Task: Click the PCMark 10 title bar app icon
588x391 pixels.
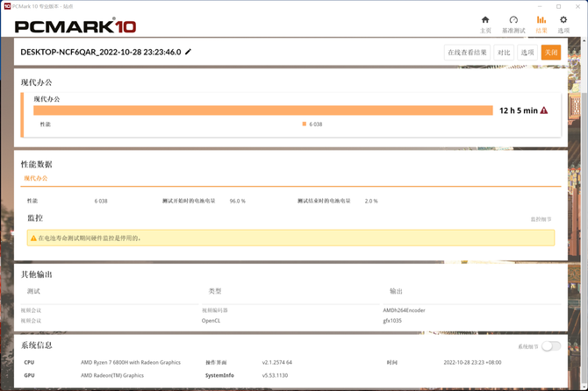Action: click(x=7, y=6)
